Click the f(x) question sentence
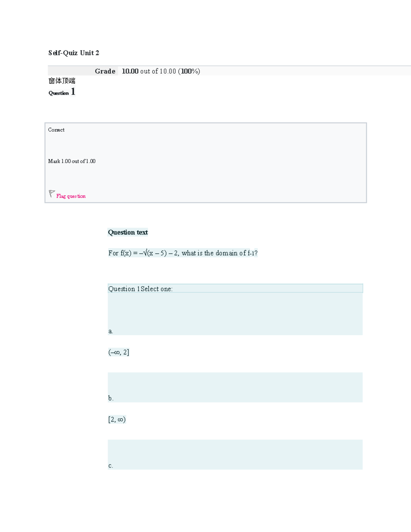This screenshot has width=411, height=532. click(183, 253)
